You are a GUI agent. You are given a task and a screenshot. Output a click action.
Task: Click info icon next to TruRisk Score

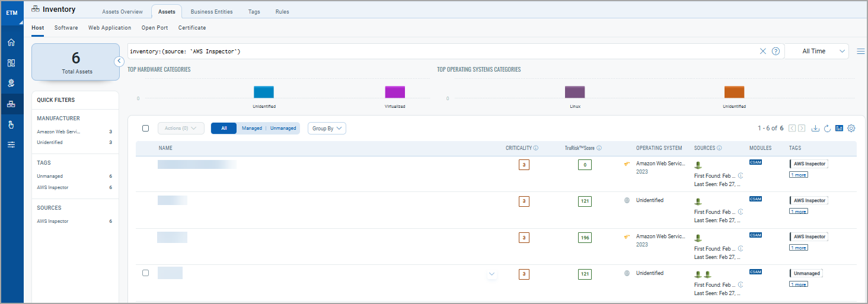(599, 148)
